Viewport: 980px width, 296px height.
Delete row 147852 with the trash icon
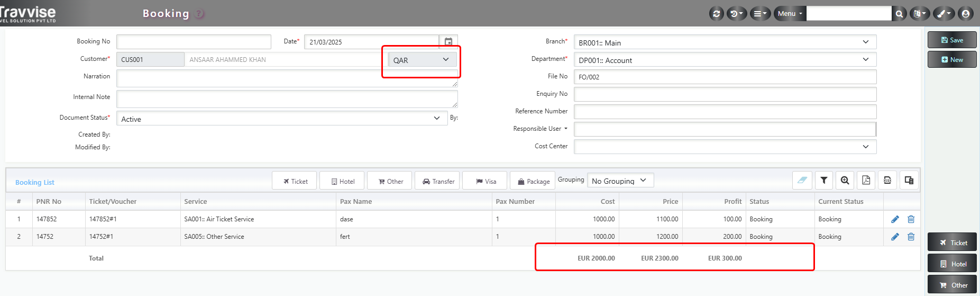(x=911, y=219)
